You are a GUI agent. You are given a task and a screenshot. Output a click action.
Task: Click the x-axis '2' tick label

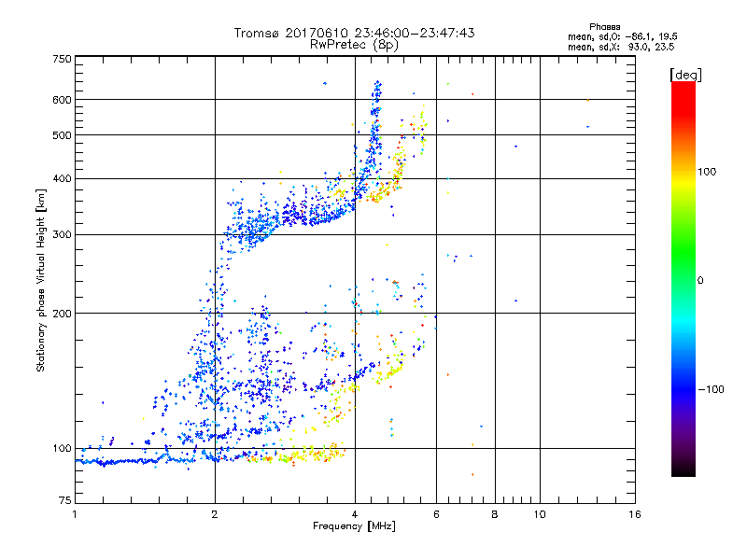(x=215, y=514)
